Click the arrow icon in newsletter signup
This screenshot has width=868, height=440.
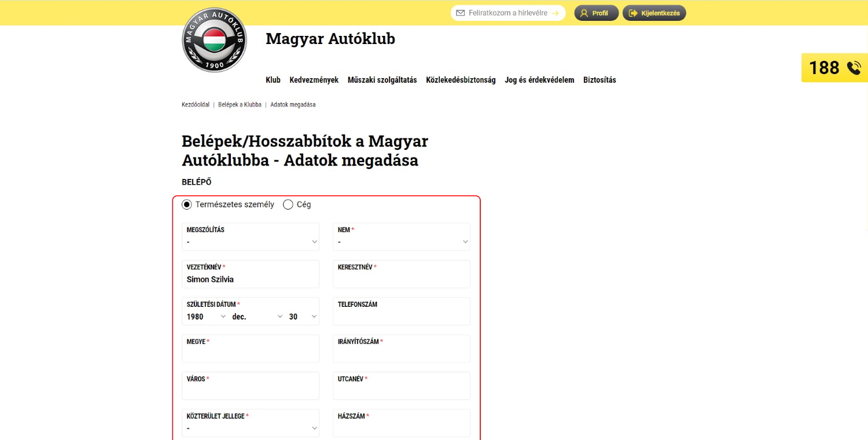(555, 13)
